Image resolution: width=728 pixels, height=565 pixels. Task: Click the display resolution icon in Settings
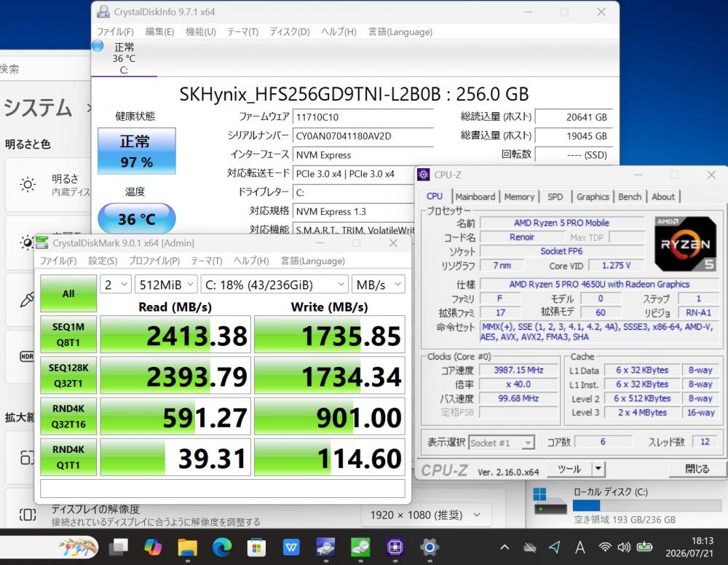pos(28,515)
